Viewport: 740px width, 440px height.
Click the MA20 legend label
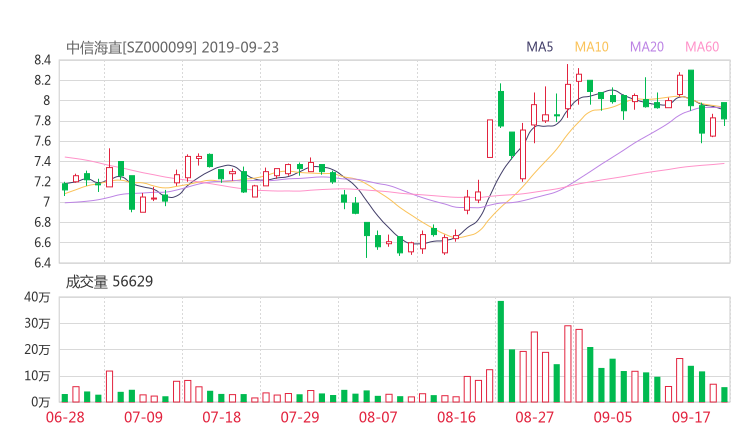point(647,47)
